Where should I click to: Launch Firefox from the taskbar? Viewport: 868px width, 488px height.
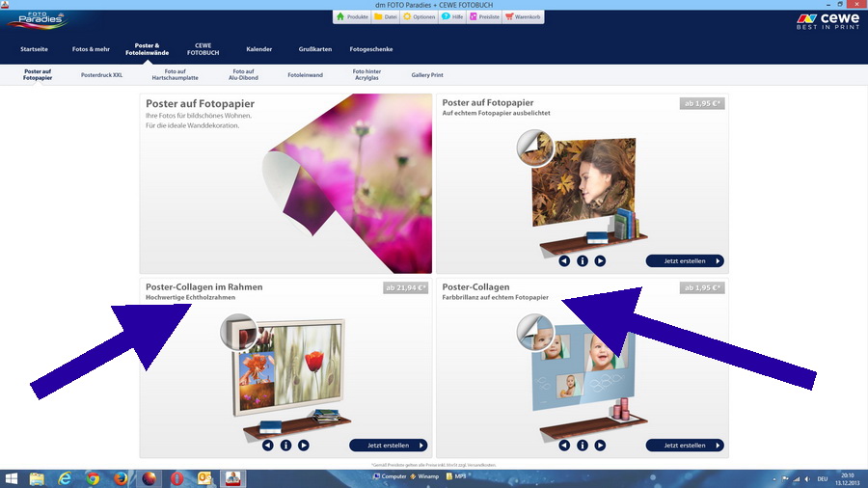click(121, 478)
